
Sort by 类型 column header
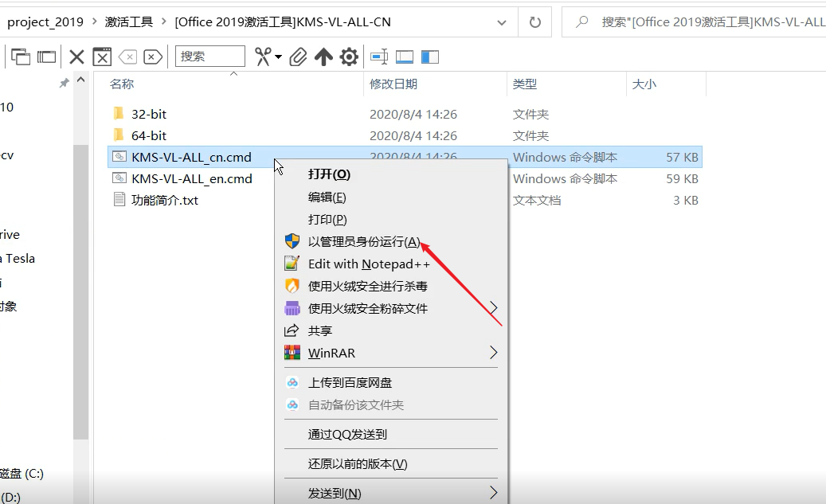click(x=525, y=84)
